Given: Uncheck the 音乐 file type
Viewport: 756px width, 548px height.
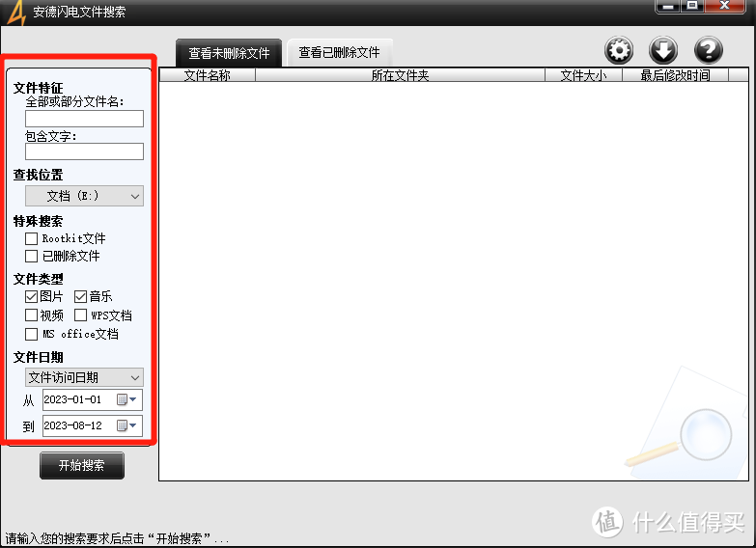Looking at the screenshot, I should pos(80,296).
